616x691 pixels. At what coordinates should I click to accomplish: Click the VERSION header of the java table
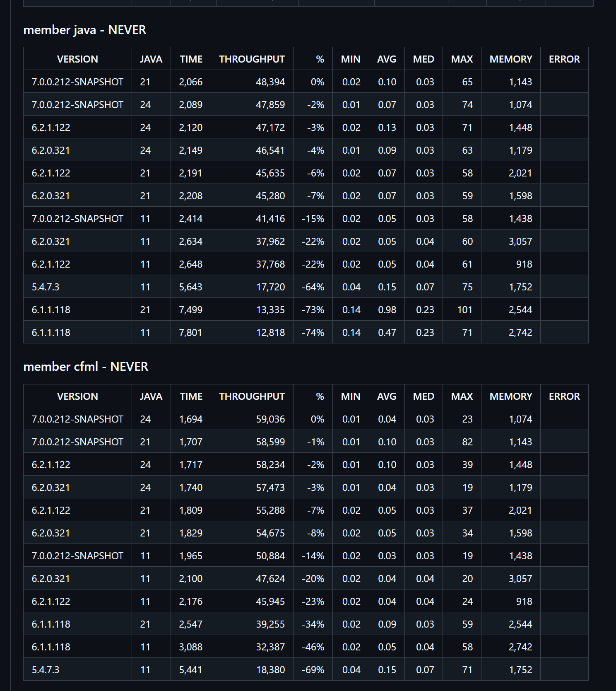(77, 59)
